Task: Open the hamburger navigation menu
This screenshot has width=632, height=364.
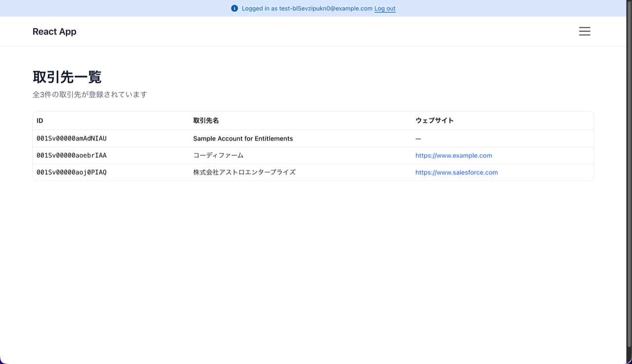Action: [x=585, y=32]
